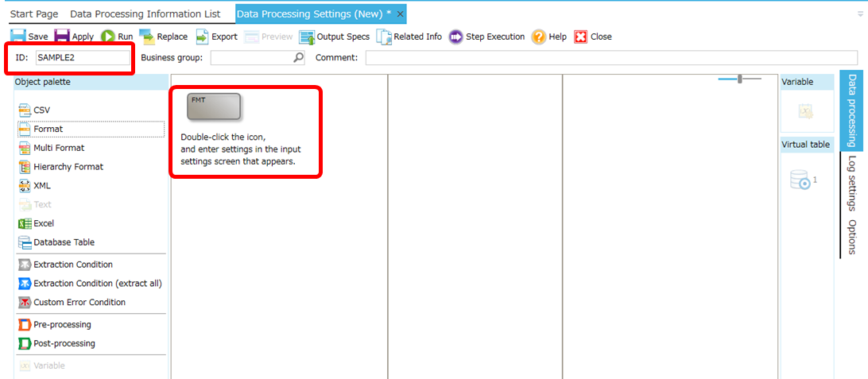Adjust the canvas zoom slider

(x=740, y=79)
